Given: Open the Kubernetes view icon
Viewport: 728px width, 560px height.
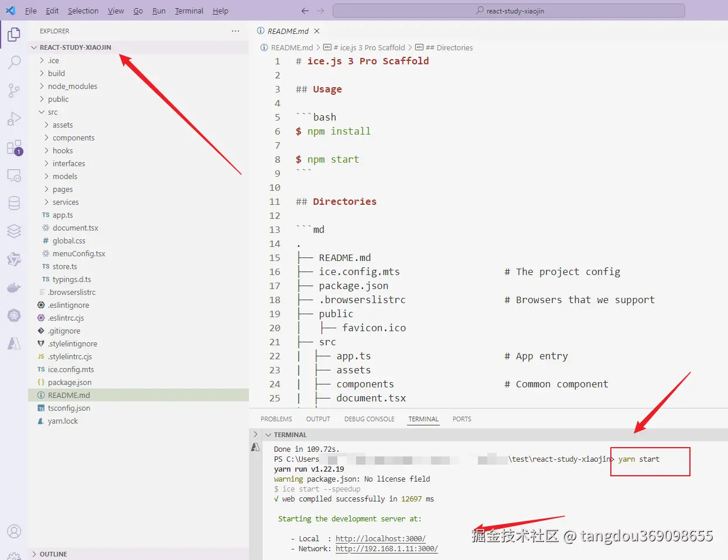Looking at the screenshot, I should pos(14,315).
